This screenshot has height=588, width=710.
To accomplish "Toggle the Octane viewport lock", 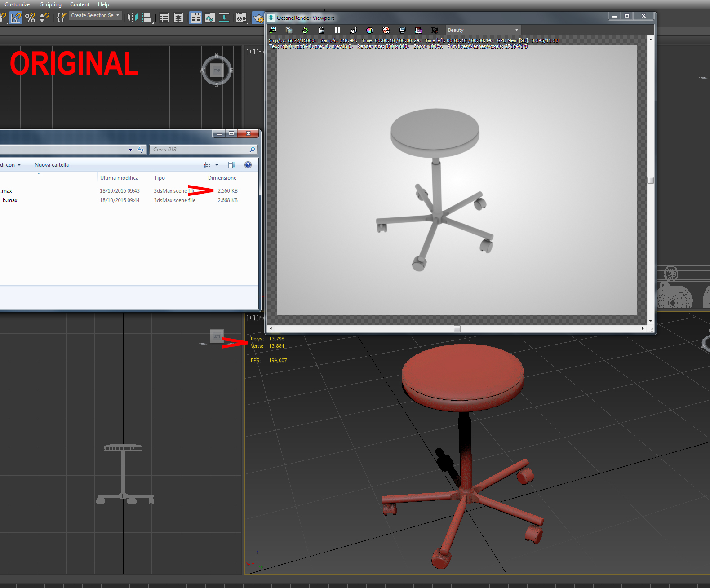I will click(321, 30).
